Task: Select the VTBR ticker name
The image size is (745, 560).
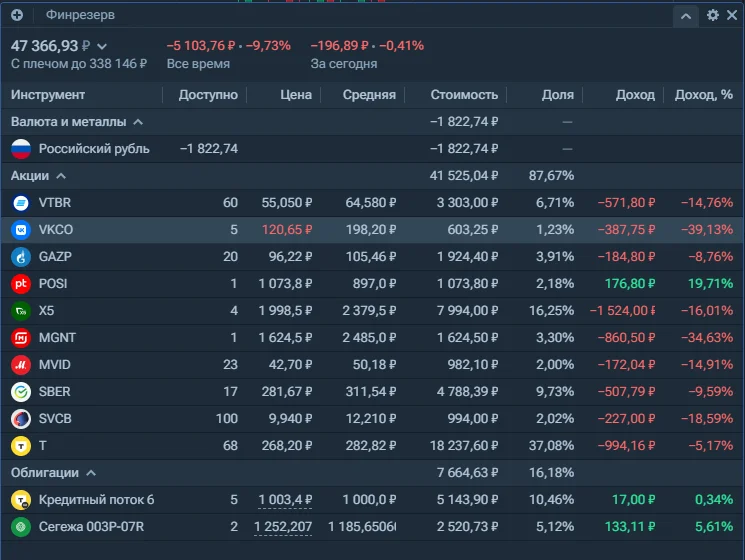Action: coord(55,203)
